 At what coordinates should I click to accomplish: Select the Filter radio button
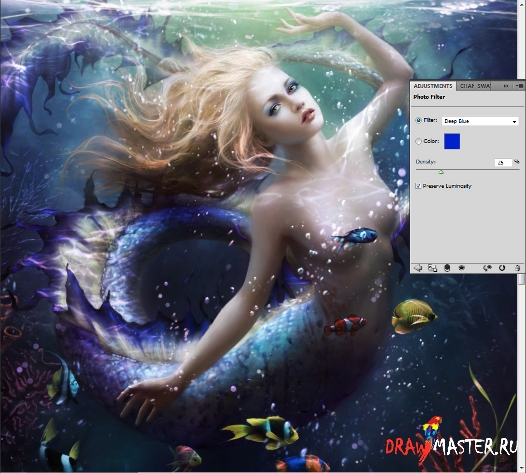(418, 120)
